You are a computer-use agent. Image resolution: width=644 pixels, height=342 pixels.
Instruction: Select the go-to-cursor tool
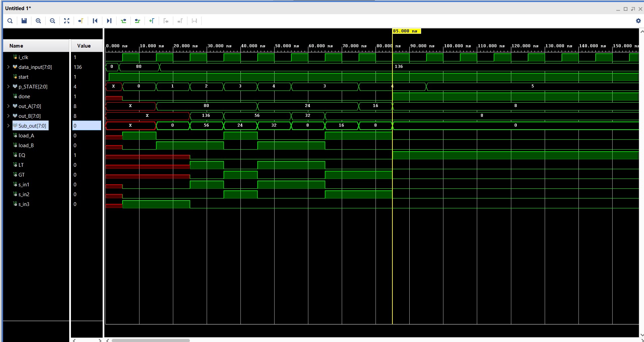pos(81,21)
